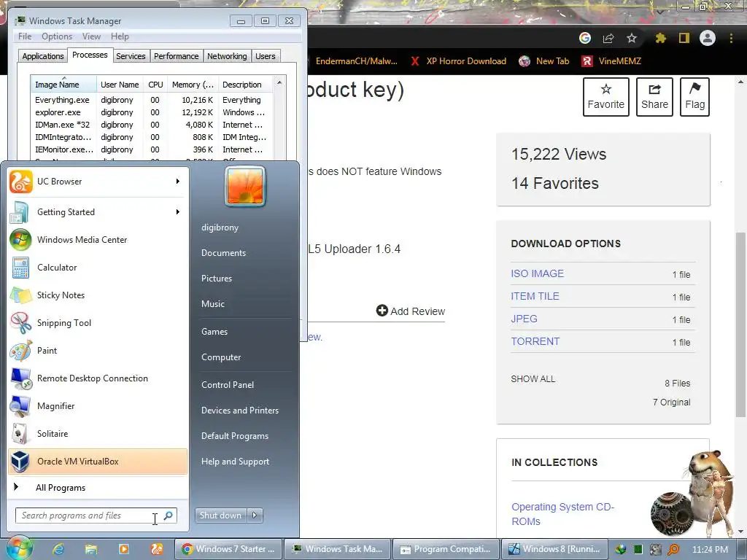Switch to Program Compatibility taskbar window
This screenshot has width=747, height=560.
(446, 549)
